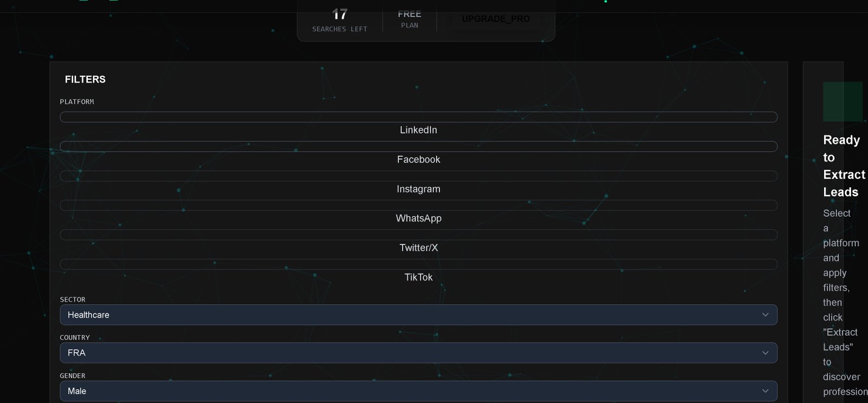The image size is (868, 403).
Task: Open the Country dropdown showing FRA
Action: [x=418, y=353]
